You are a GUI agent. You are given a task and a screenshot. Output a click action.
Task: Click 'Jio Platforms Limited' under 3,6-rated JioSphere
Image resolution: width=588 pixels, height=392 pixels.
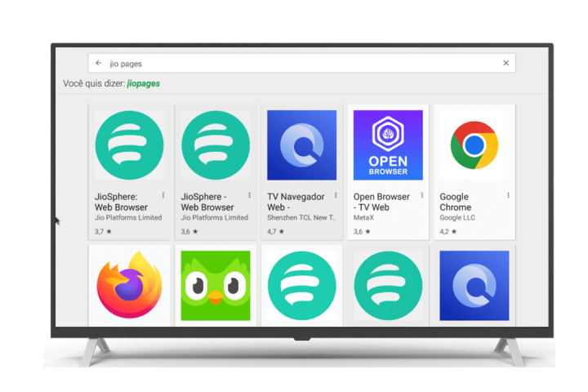pyautogui.click(x=215, y=217)
